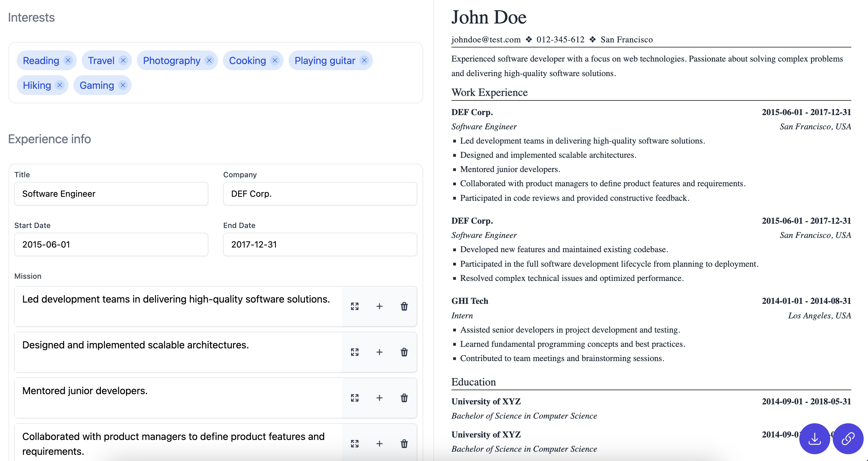Delete the Playing guitar interest tag
The image size is (868, 461).
364,60
